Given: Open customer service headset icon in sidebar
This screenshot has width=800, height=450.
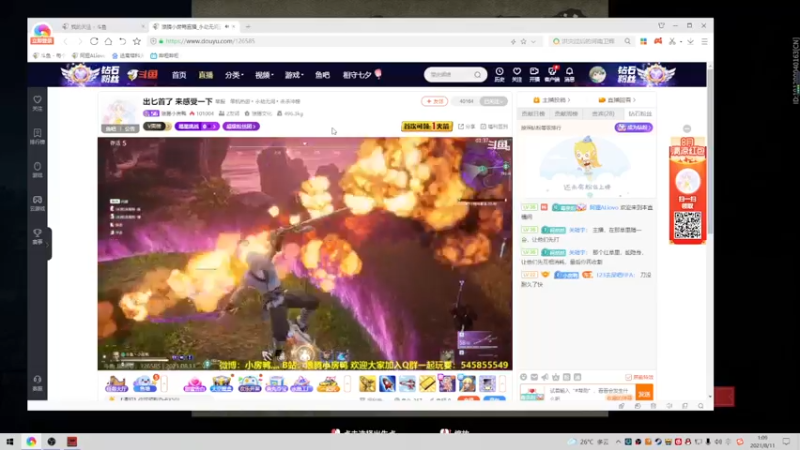Looking at the screenshot, I should click(37, 383).
